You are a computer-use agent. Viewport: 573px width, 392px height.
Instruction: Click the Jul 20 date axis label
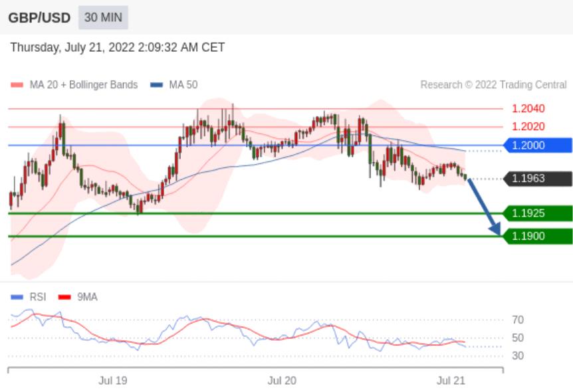282,381
